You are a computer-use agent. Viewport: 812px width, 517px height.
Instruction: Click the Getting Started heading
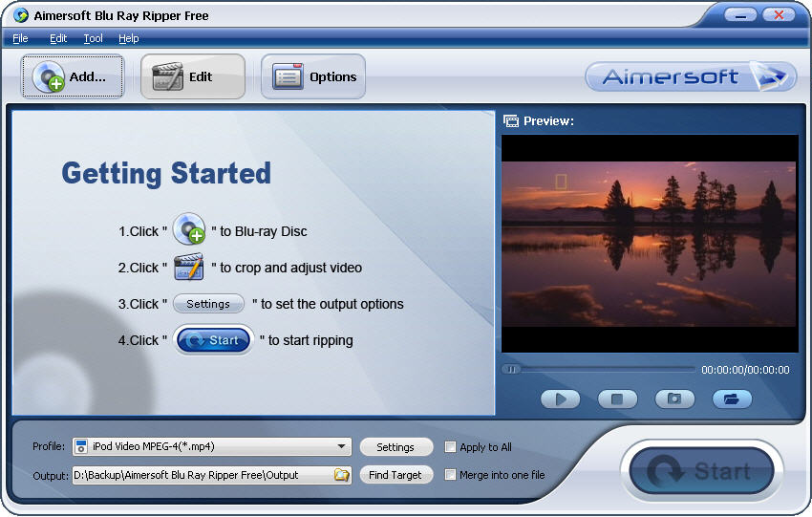[166, 174]
